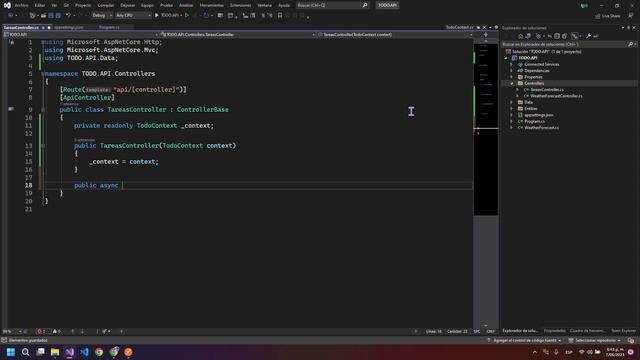Collapse the Controllers folder node
The height and width of the screenshot is (360, 640).
click(x=512, y=83)
